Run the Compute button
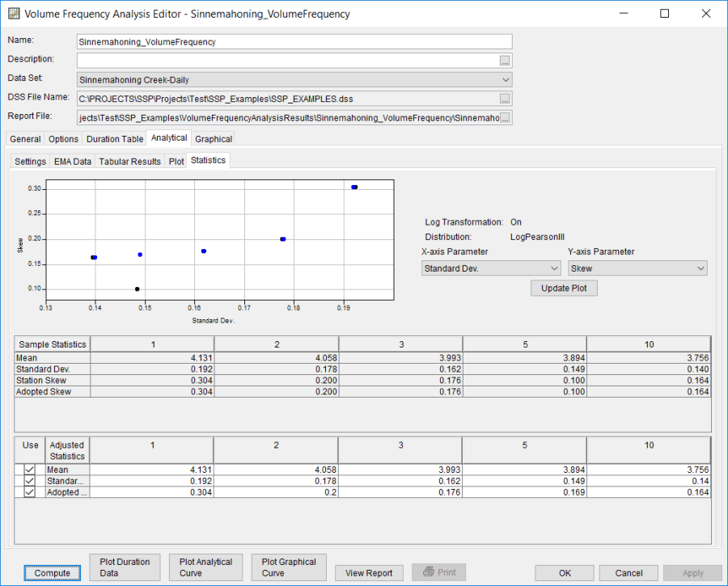 click(52, 573)
